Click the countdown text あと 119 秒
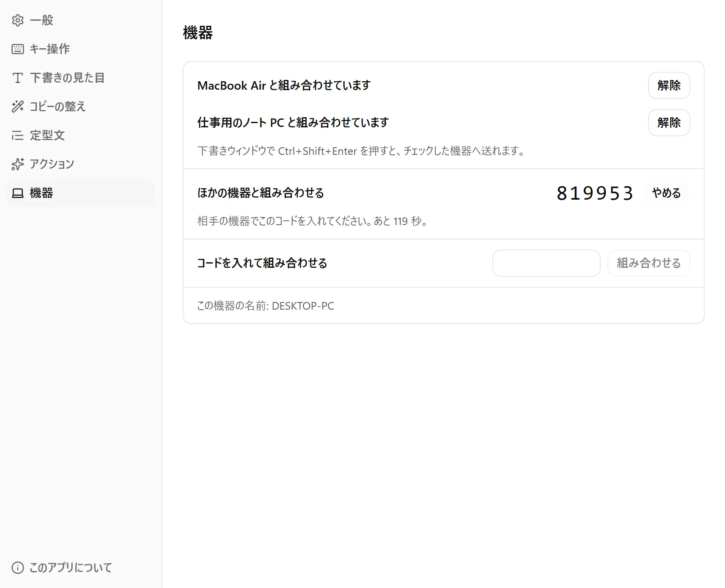This screenshot has height=588, width=725. point(398,221)
